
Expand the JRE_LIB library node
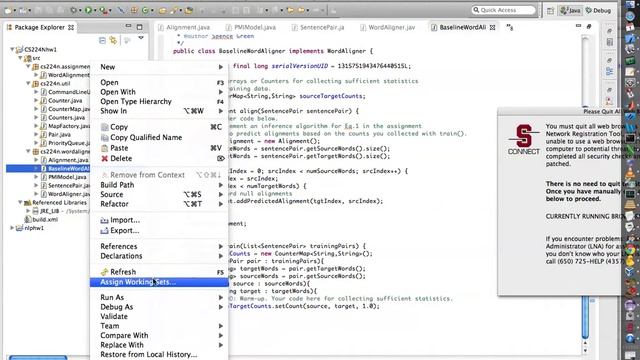click(x=28, y=211)
